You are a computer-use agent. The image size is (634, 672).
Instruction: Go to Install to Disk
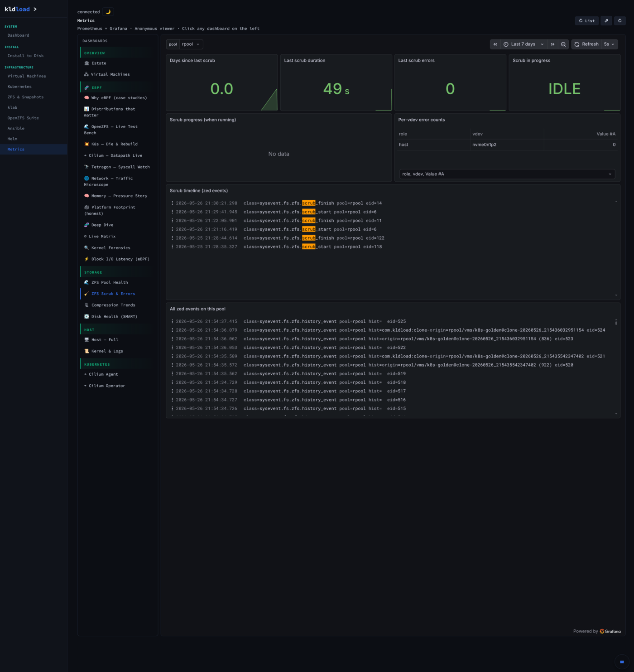[25, 56]
